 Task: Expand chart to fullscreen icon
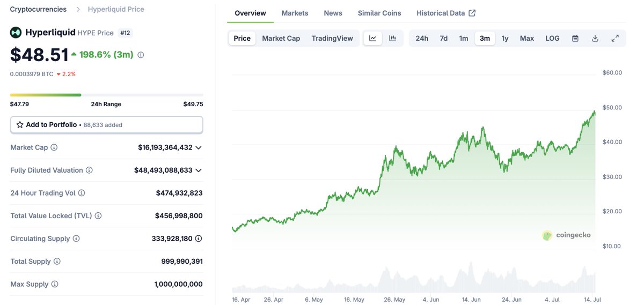click(615, 38)
